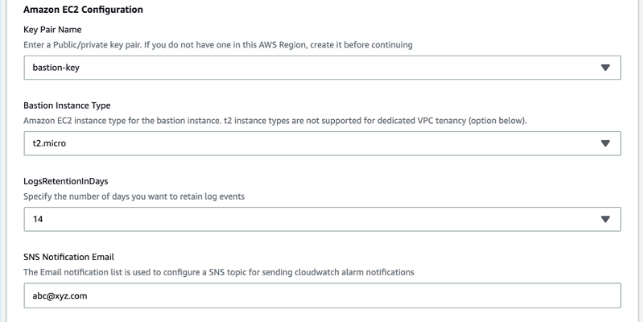Click the Key Pair Name dropdown arrow

tap(605, 68)
